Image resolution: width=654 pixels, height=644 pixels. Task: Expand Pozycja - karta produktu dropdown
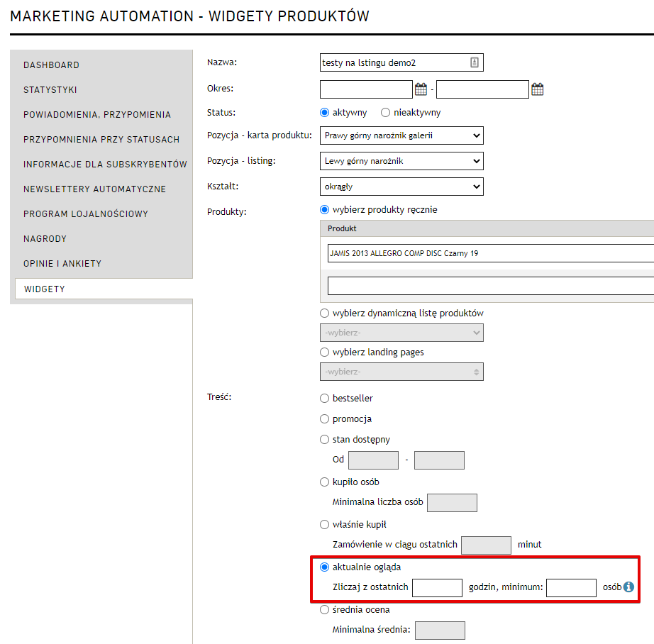(401, 135)
